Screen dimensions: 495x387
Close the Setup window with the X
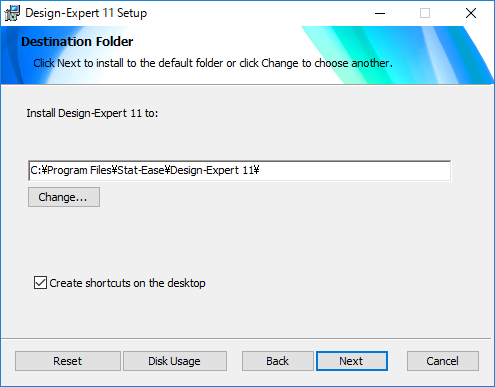(x=471, y=13)
